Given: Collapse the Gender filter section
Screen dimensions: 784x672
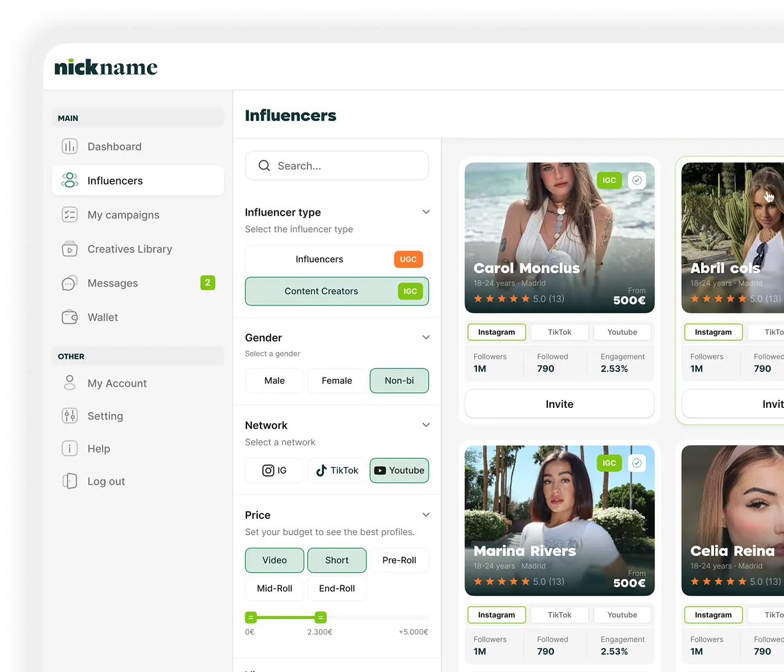Looking at the screenshot, I should [426, 337].
